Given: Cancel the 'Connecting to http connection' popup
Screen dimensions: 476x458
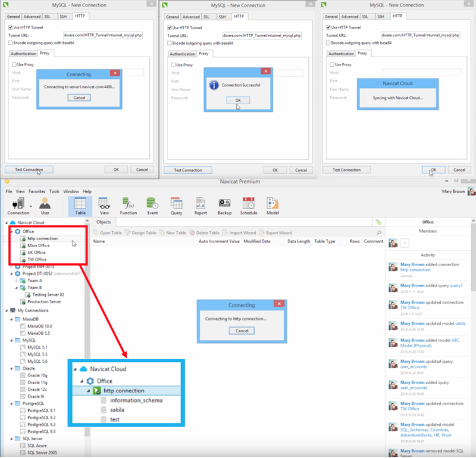Looking at the screenshot, I should [242, 331].
